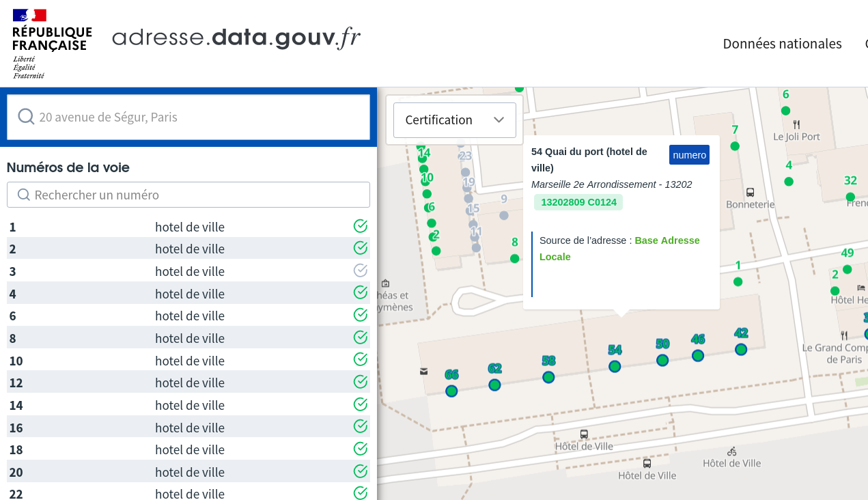Click the 13202809 C0124 code badge
The width and height of the screenshot is (868, 500).
point(578,202)
